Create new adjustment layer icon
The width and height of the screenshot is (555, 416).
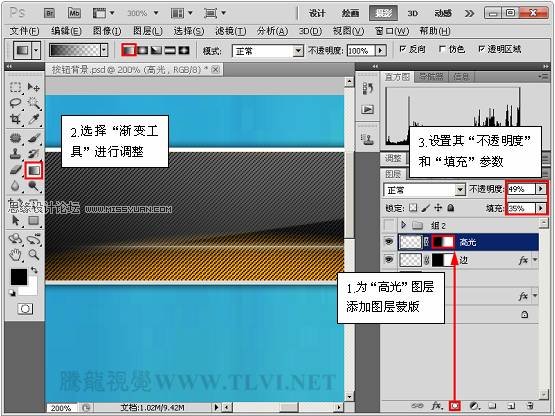click(x=474, y=406)
